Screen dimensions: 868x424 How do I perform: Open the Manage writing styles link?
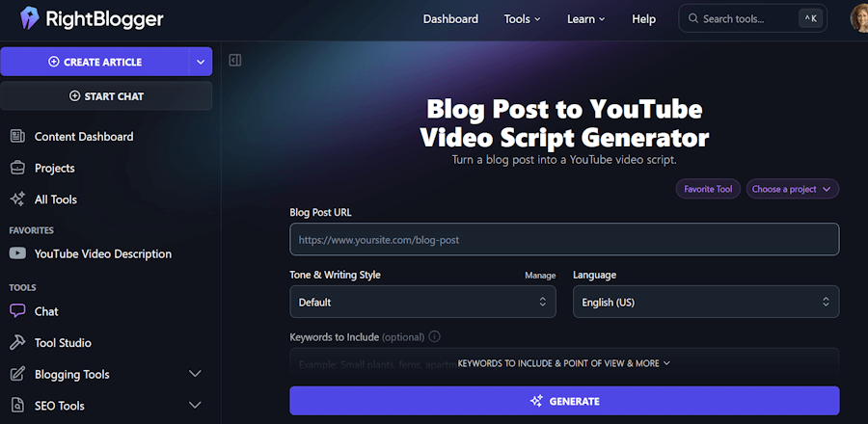tap(540, 276)
